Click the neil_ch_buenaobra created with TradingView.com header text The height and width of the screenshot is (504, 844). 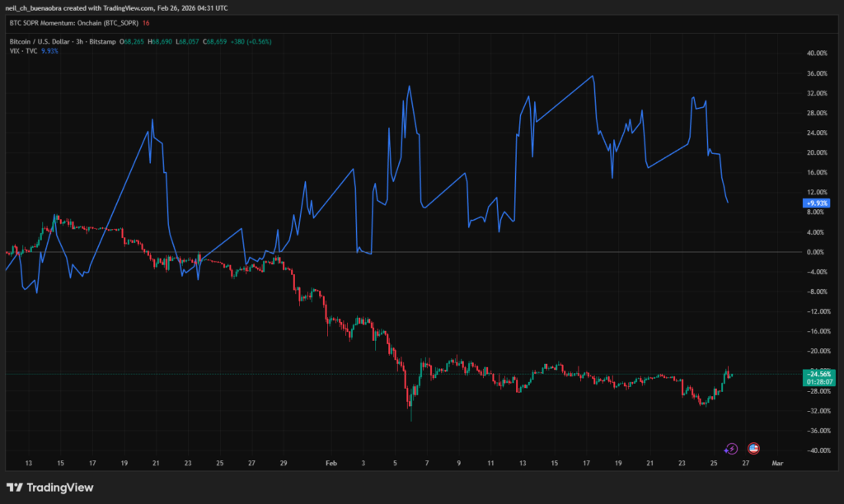click(116, 7)
